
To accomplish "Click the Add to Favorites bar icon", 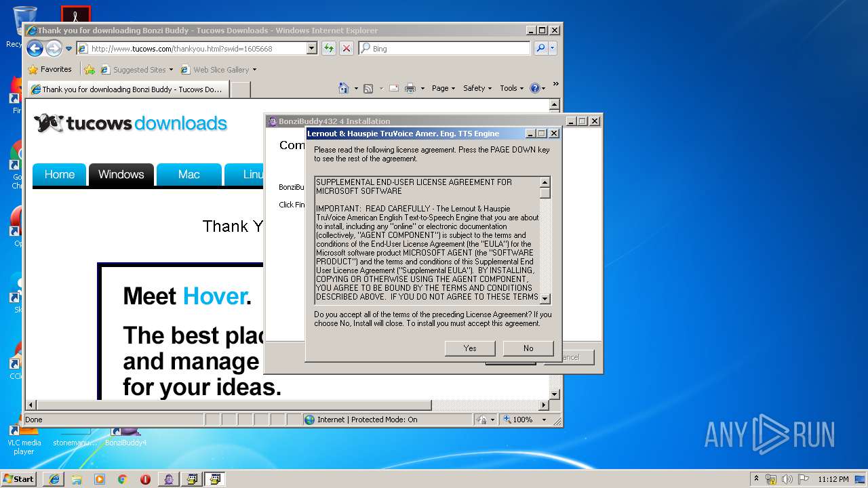I will point(90,69).
